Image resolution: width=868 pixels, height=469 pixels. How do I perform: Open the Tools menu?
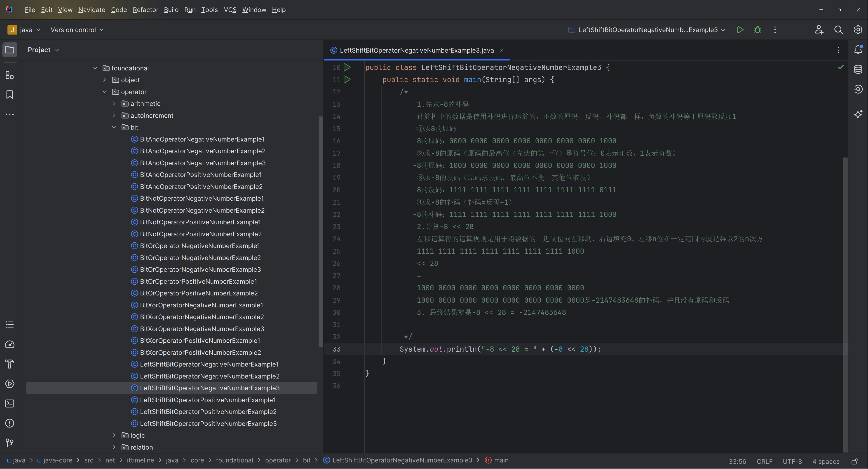210,10
